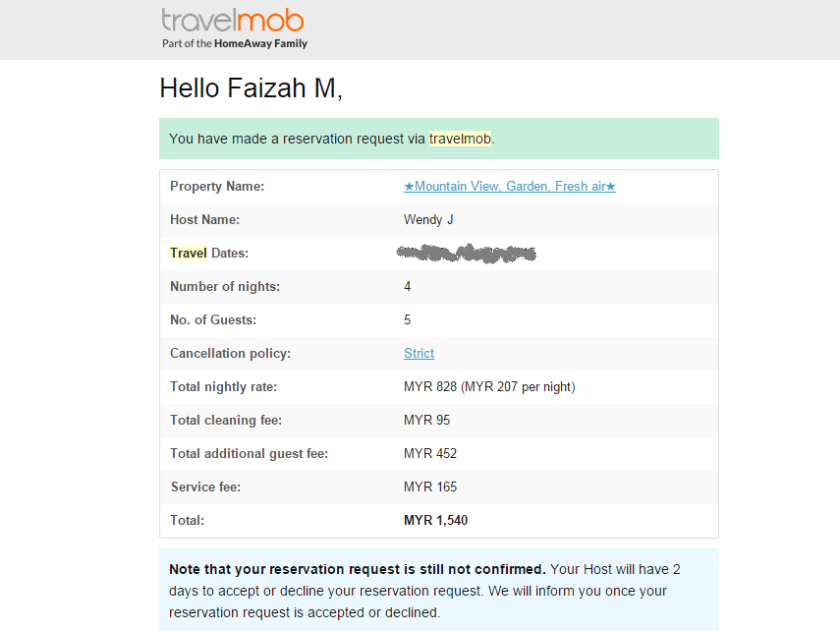Click the "Hello Faizah M," greeting heading

251,88
